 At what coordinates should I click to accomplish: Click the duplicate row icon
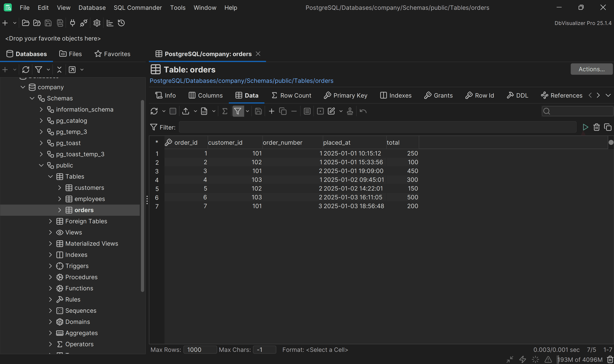(x=283, y=111)
